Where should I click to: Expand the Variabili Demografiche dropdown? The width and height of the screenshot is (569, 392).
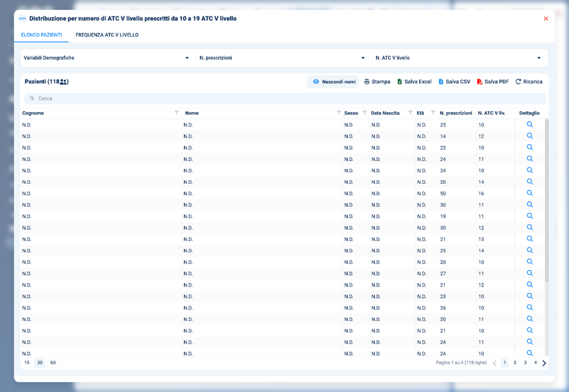187,58
